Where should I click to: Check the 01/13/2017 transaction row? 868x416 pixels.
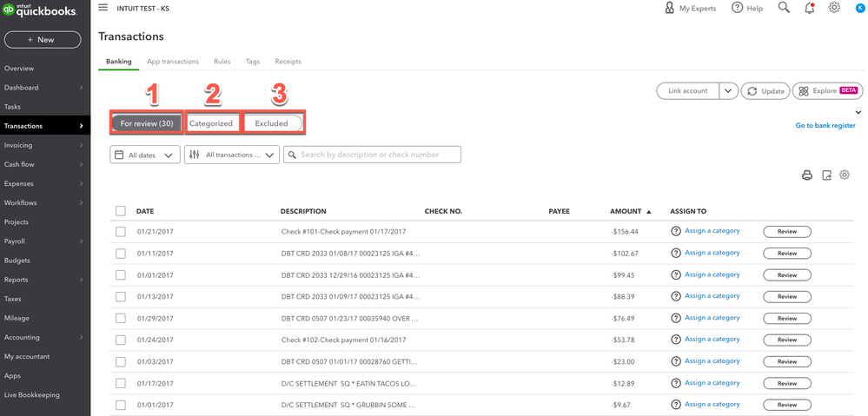click(121, 296)
